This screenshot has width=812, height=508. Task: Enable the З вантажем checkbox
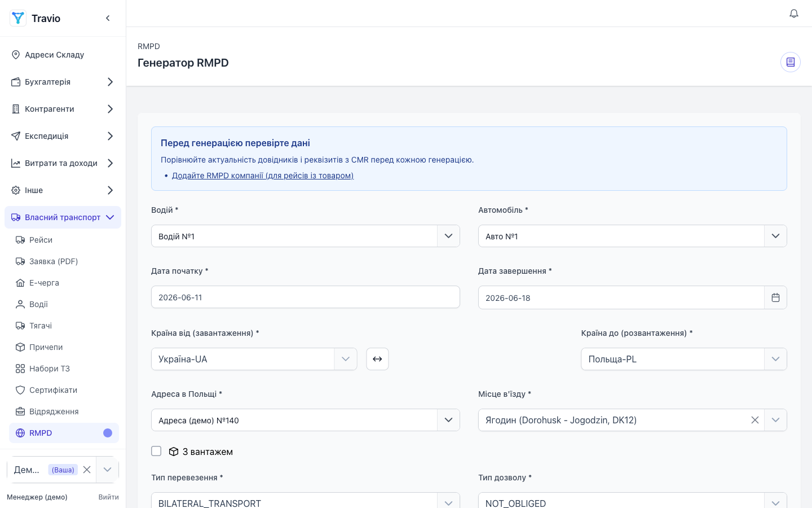point(156,451)
